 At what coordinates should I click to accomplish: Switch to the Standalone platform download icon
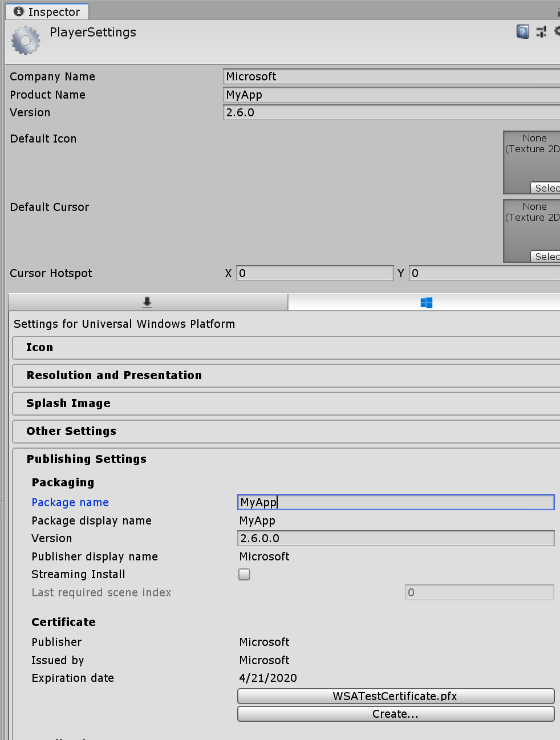point(147,302)
